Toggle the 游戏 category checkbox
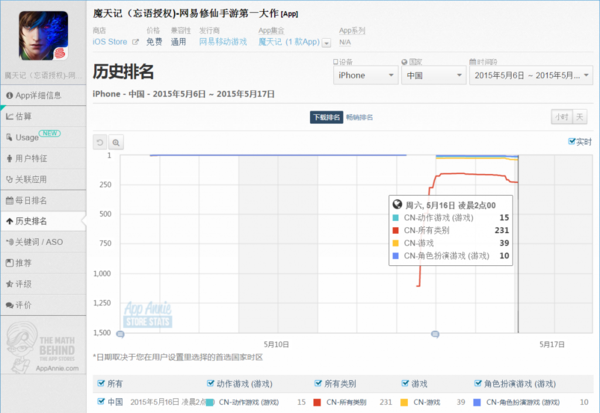600x413 pixels. click(x=405, y=383)
